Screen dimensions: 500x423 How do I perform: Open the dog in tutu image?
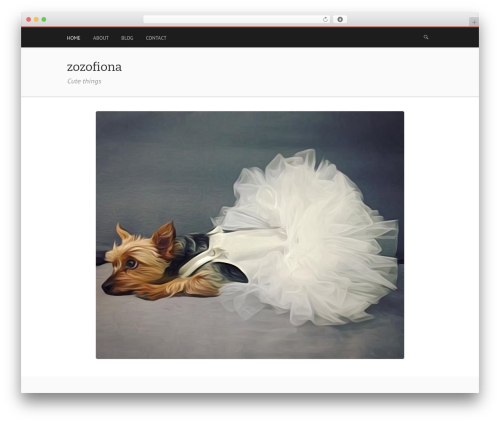click(x=250, y=235)
